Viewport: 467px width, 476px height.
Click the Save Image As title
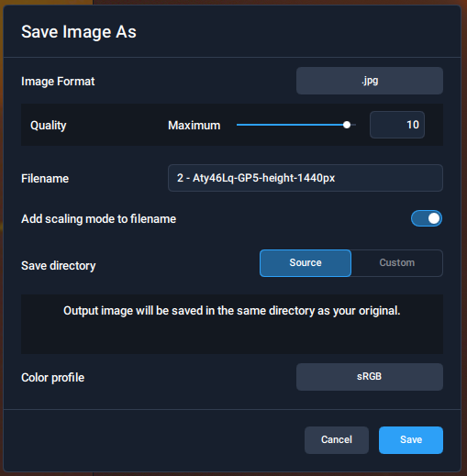(79, 32)
